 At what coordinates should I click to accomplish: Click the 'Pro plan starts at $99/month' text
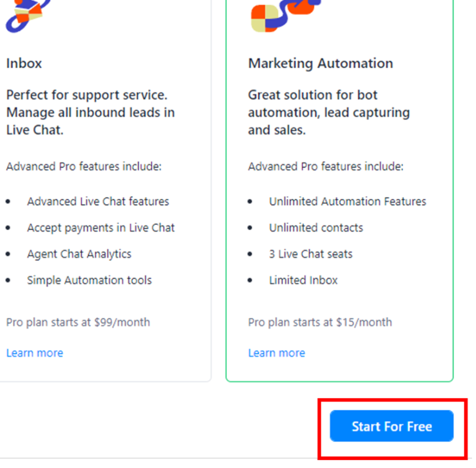(78, 322)
